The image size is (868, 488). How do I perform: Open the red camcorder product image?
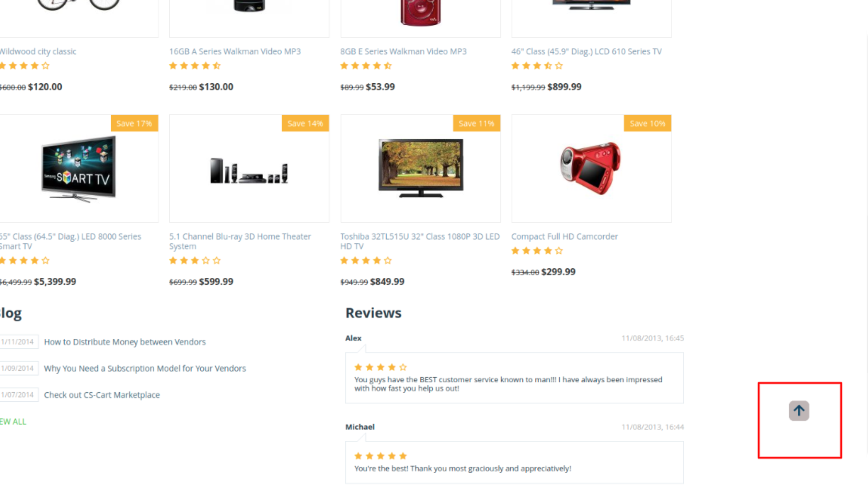click(591, 168)
